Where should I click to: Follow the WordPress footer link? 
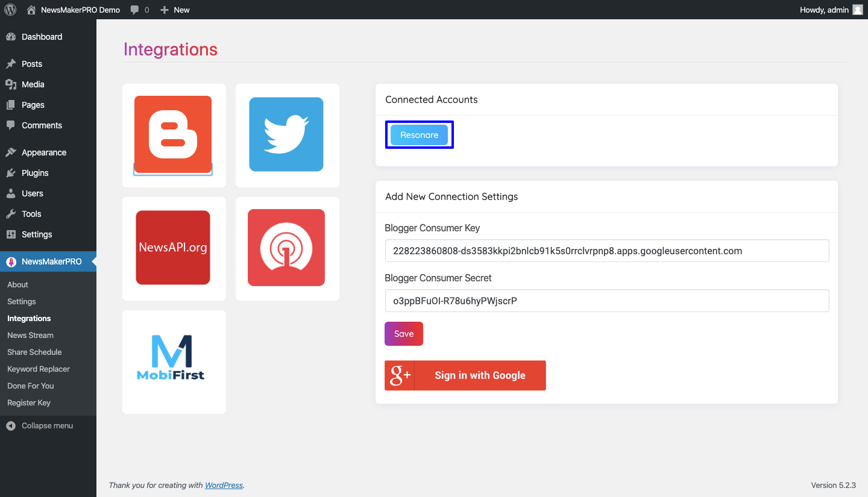tap(224, 485)
